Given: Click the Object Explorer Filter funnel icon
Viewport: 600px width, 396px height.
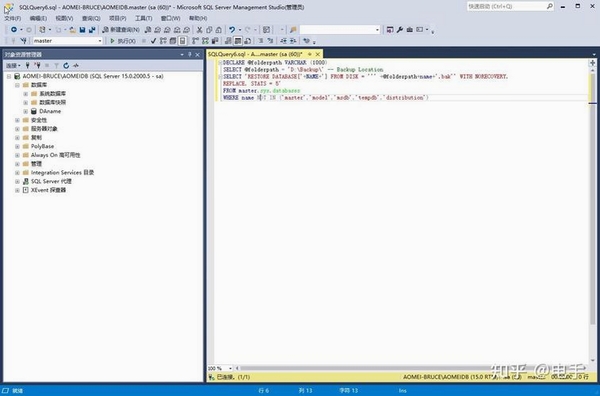Looking at the screenshot, I should (56, 66).
